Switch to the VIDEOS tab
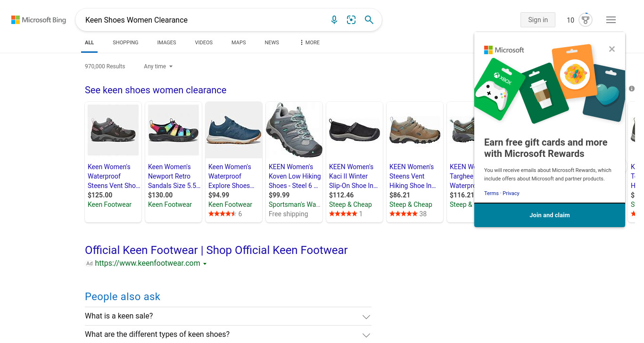Viewport: 644px width, 343px height. click(x=204, y=42)
